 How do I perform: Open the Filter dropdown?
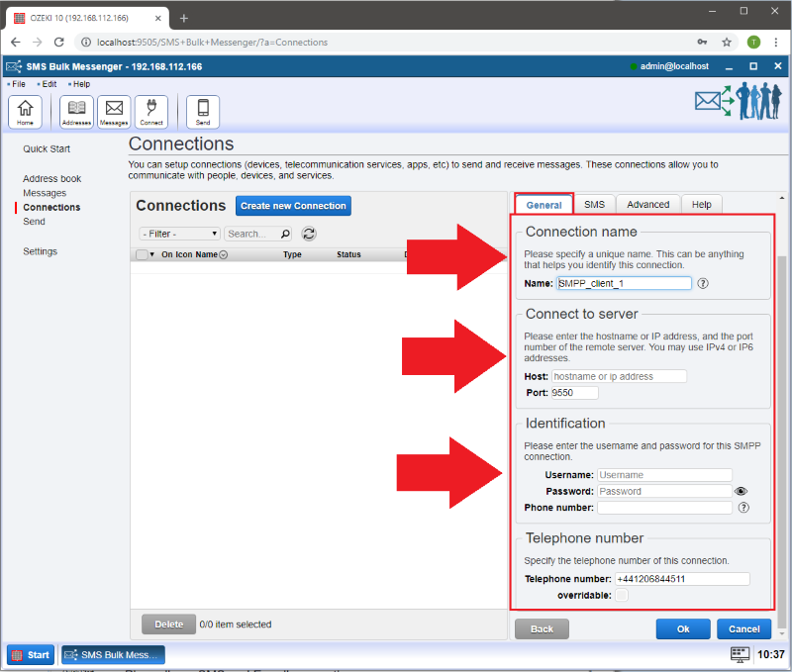click(x=179, y=234)
